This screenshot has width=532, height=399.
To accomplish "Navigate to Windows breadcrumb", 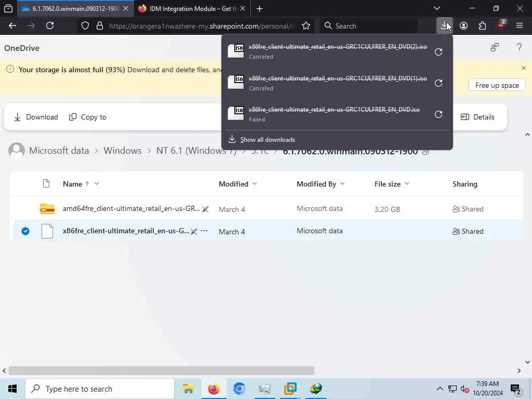I will pos(123,151).
